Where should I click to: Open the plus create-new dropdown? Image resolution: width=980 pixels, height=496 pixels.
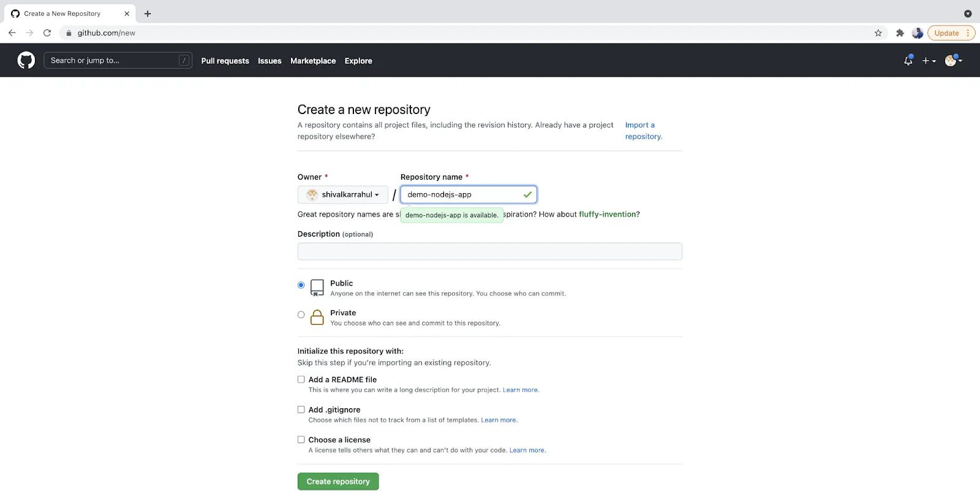929,61
